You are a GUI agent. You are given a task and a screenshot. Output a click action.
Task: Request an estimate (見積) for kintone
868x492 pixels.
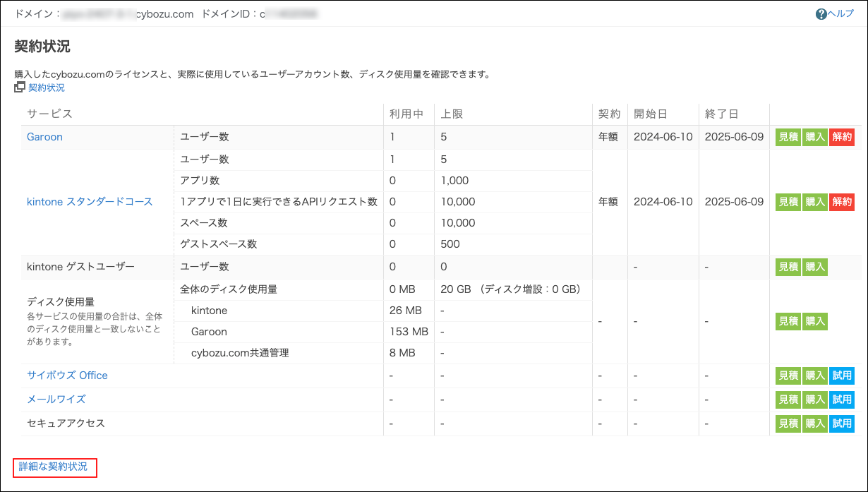[788, 202]
